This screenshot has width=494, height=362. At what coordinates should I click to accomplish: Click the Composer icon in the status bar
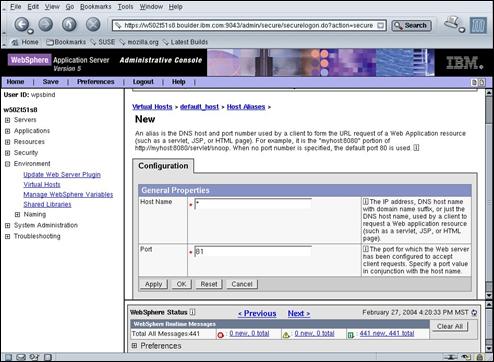(x=34, y=357)
